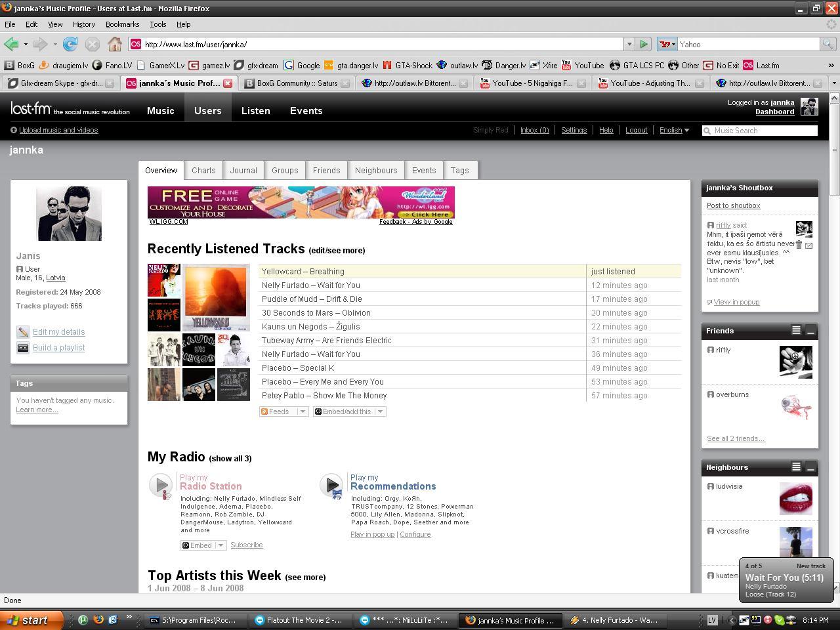840x630 pixels.
Task: Click the Edit my details pencil icon
Action: coord(23,332)
